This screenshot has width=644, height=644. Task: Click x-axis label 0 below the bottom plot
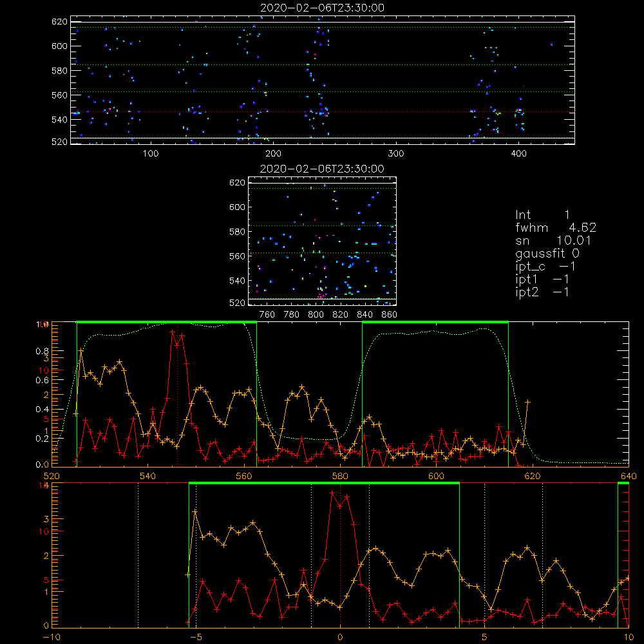(340, 638)
